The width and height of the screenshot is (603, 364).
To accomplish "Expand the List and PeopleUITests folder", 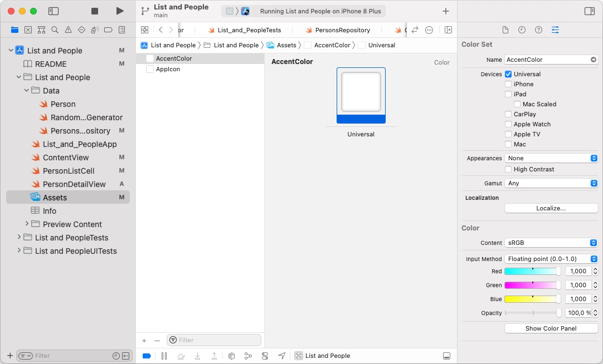I will (x=19, y=250).
